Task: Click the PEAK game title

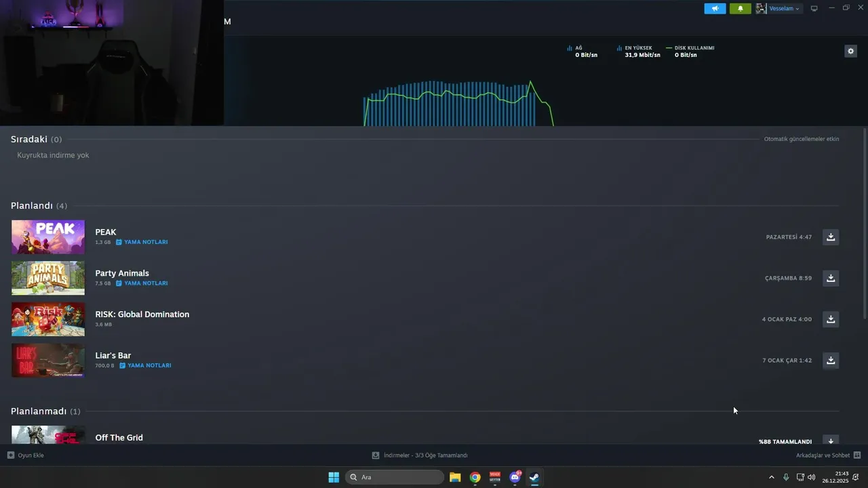Action: [x=106, y=232]
